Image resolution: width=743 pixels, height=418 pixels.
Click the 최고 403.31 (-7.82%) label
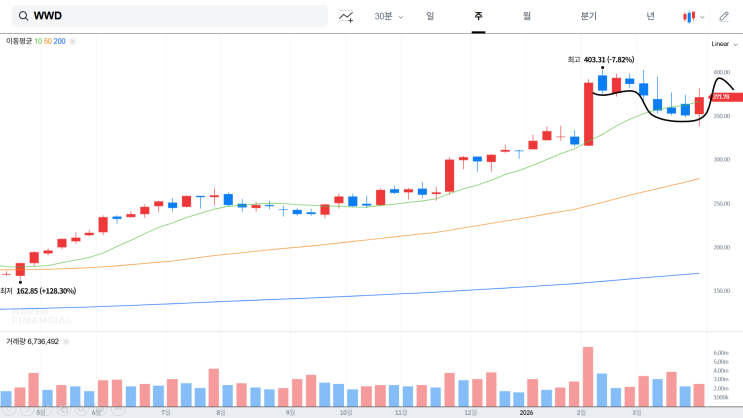click(600, 60)
